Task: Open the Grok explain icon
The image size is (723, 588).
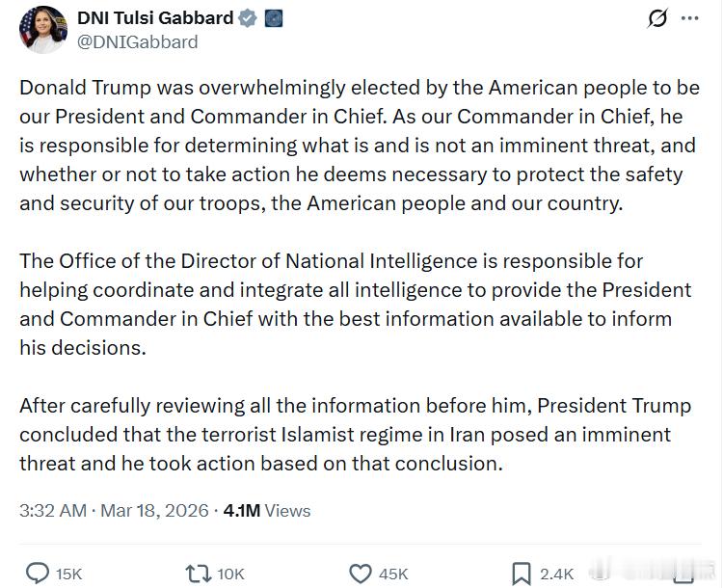Action: click(x=657, y=18)
